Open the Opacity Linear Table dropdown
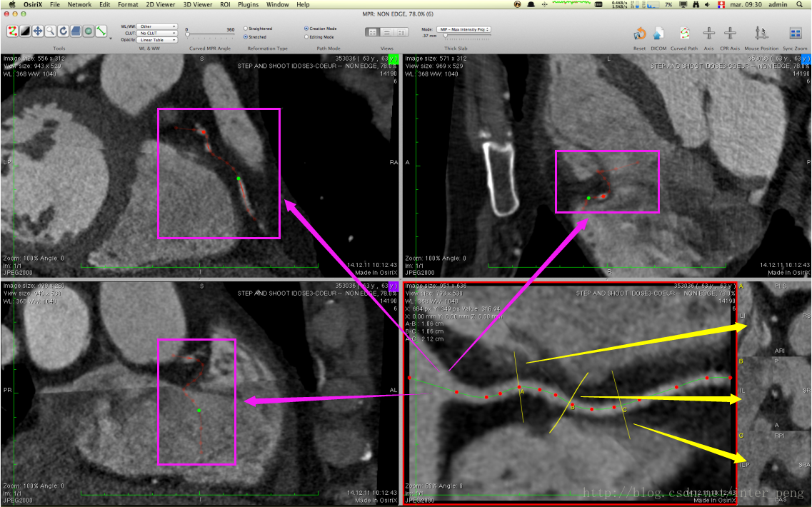 pyautogui.click(x=157, y=40)
